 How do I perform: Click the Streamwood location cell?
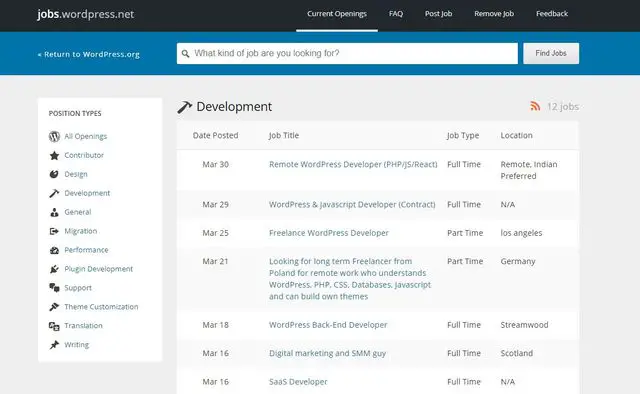click(x=524, y=325)
